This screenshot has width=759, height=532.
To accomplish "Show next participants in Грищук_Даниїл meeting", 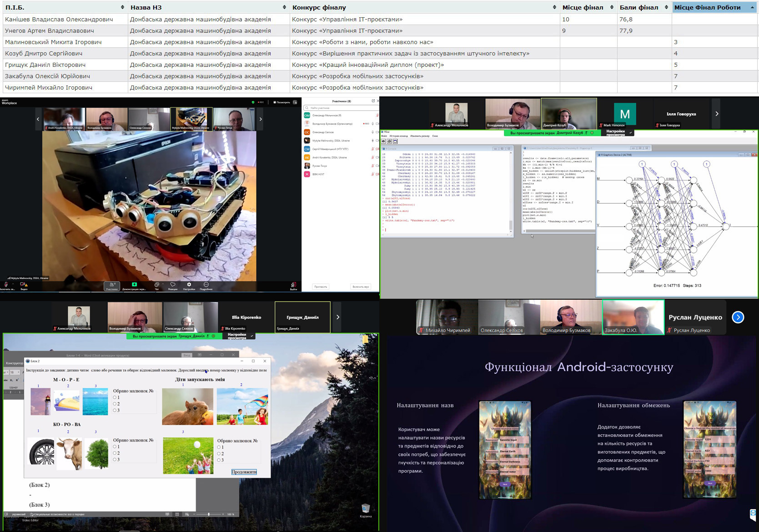I will pos(337,317).
